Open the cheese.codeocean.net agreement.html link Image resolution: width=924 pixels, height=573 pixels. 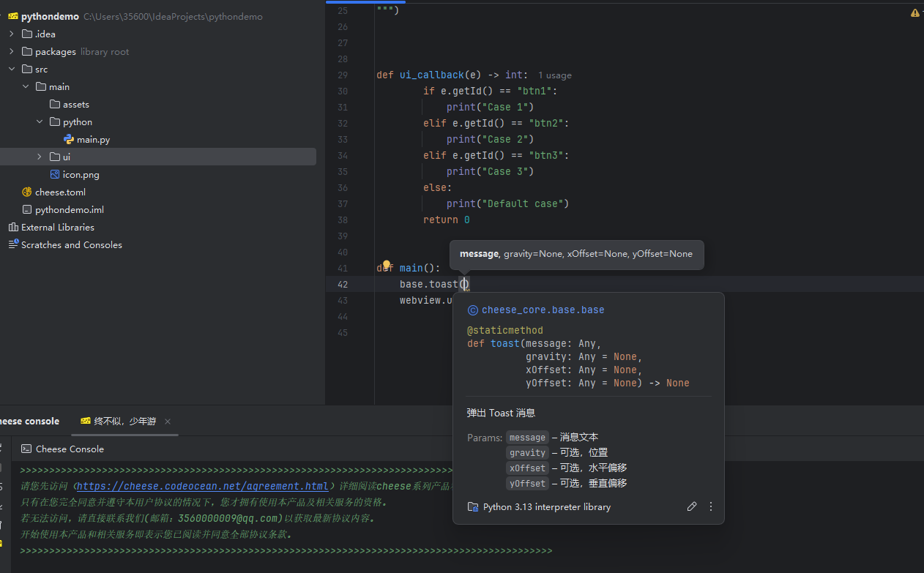(x=203, y=486)
